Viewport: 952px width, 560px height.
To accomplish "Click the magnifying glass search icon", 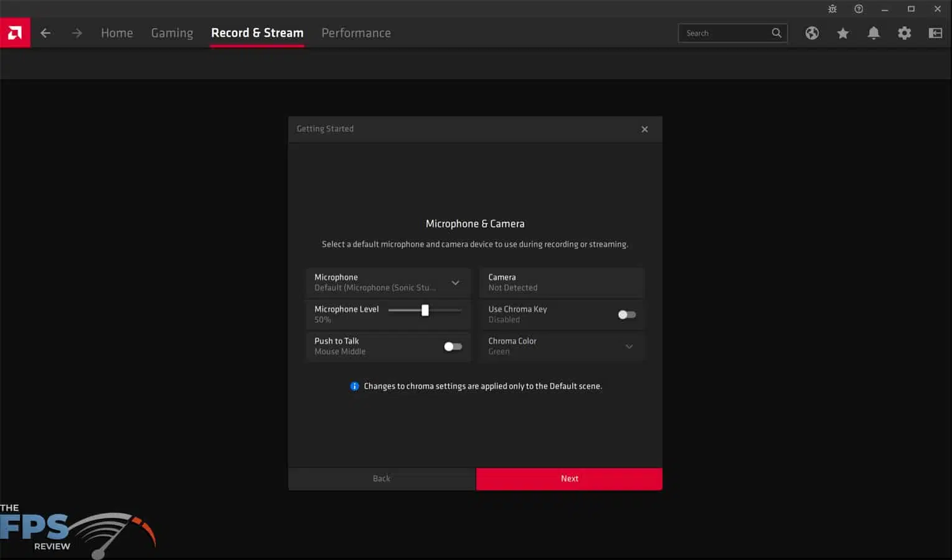I will [776, 33].
